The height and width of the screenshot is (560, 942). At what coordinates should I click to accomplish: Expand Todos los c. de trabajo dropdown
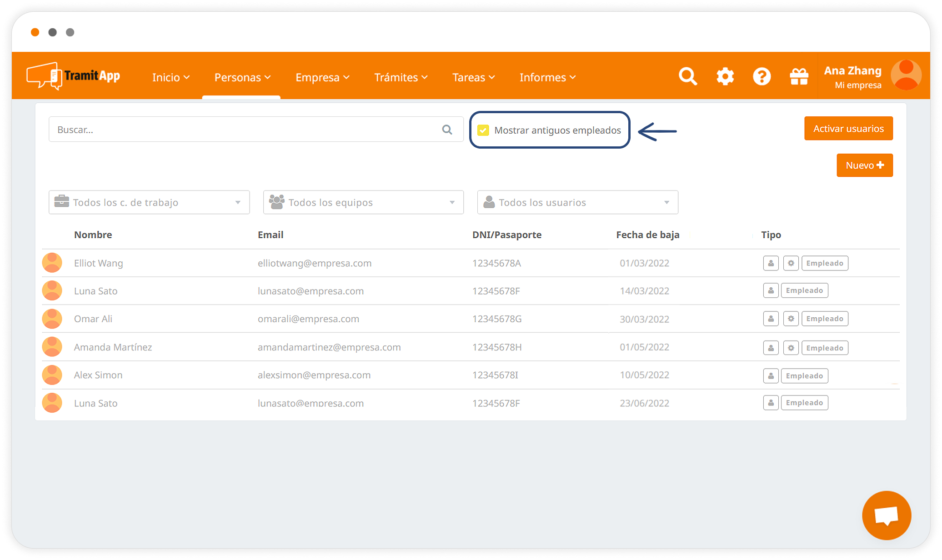tap(149, 202)
